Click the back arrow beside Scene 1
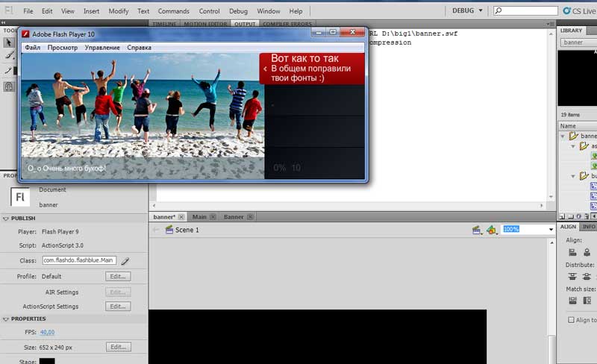The image size is (597, 364). click(155, 230)
